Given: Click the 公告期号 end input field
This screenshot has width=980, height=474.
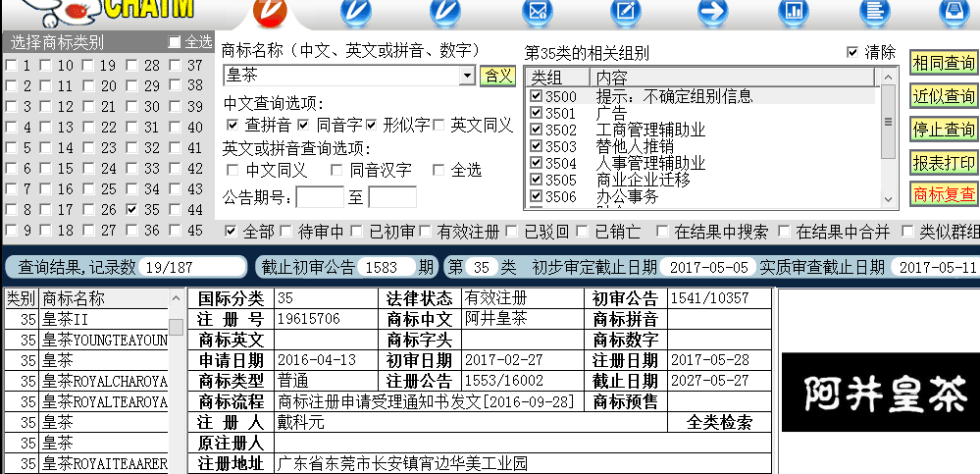Looking at the screenshot, I should 392,197.
